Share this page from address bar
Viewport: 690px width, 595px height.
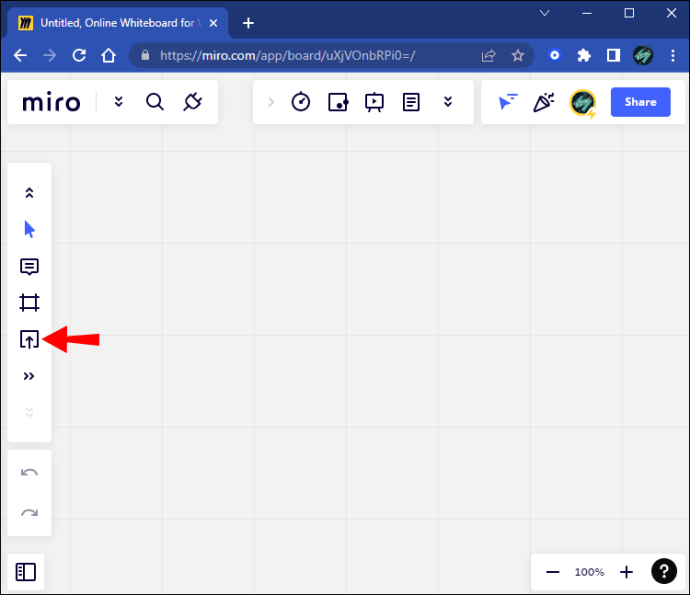(x=488, y=55)
